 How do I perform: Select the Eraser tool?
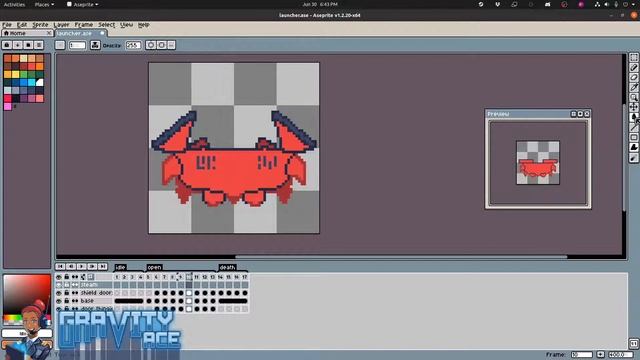coord(633,77)
